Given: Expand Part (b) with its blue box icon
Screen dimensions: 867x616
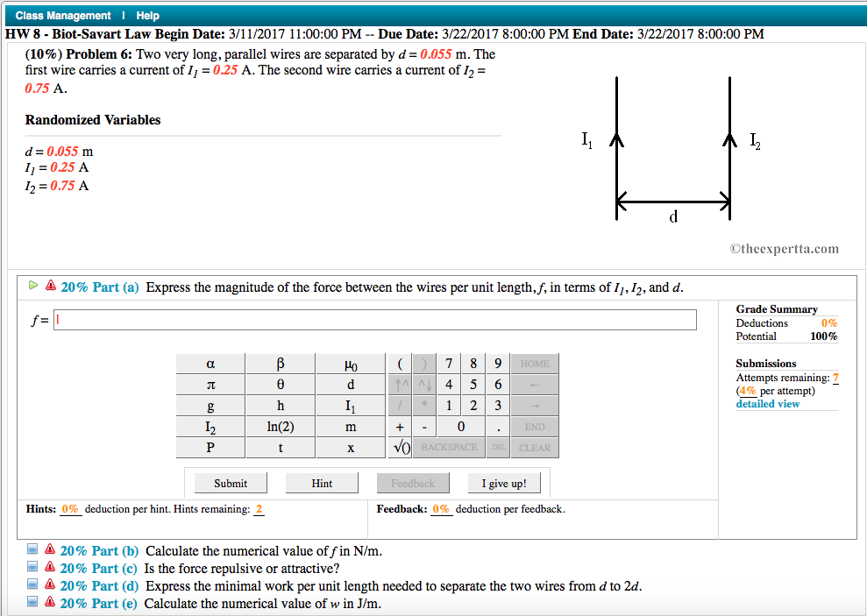Looking at the screenshot, I should [x=33, y=550].
